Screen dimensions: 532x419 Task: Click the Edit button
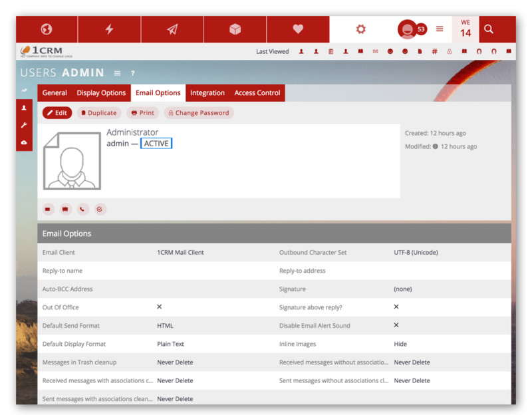(x=57, y=113)
